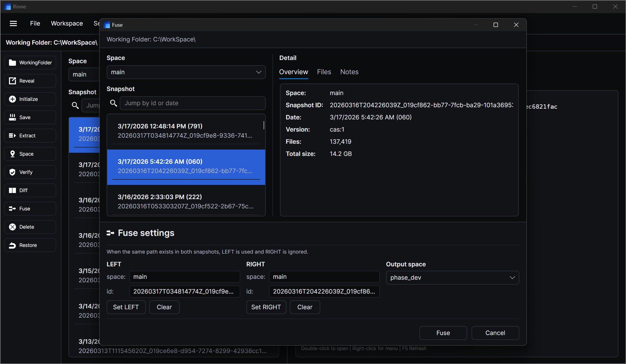Open the Workspace menu
Viewport: 626px width, 364px height.
coord(67,23)
